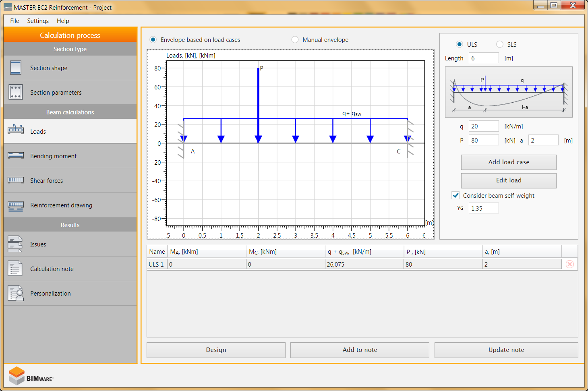
Task: Choose Envelope based on load cases
Action: [153, 39]
